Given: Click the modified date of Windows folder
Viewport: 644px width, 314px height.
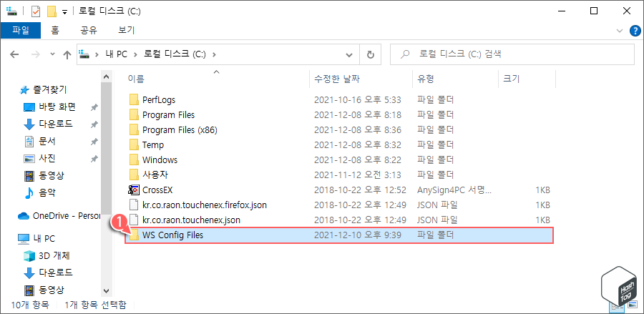Looking at the screenshot, I should (358, 160).
